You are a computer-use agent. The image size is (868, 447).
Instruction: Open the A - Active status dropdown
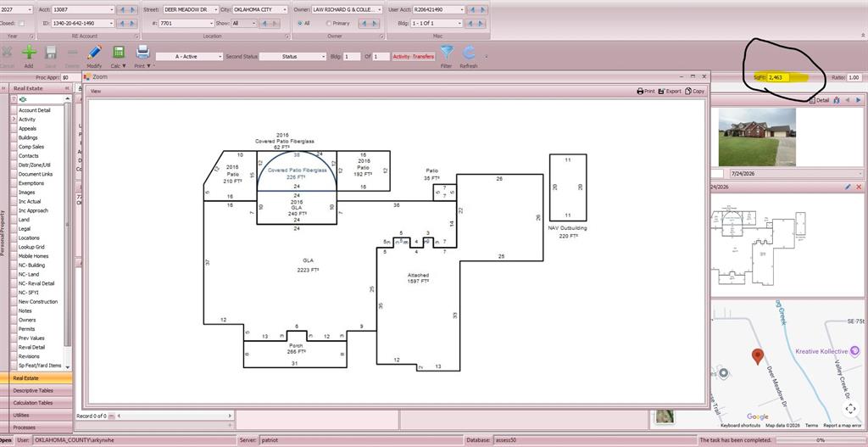(x=220, y=57)
